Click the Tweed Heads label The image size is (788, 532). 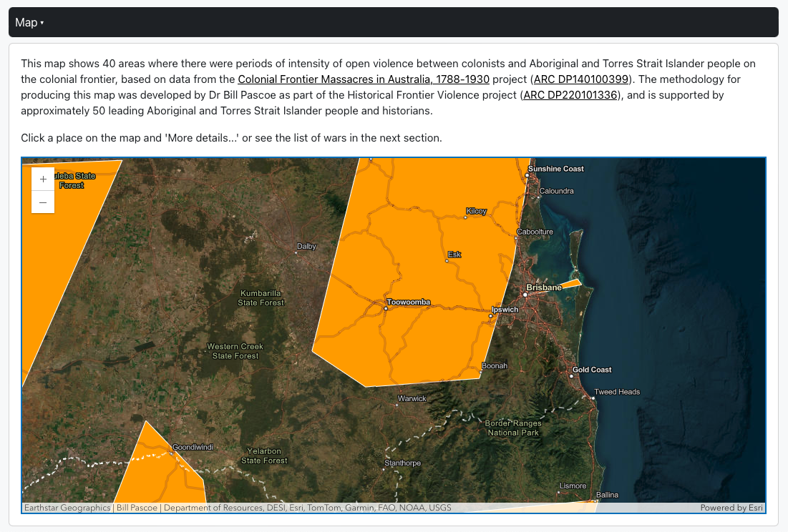617,392
